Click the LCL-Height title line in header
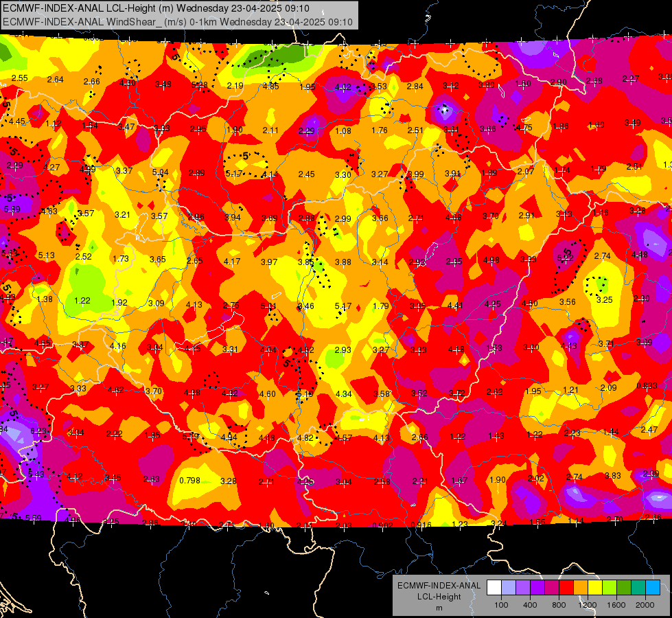The height and width of the screenshot is (618, 672). click(x=156, y=8)
